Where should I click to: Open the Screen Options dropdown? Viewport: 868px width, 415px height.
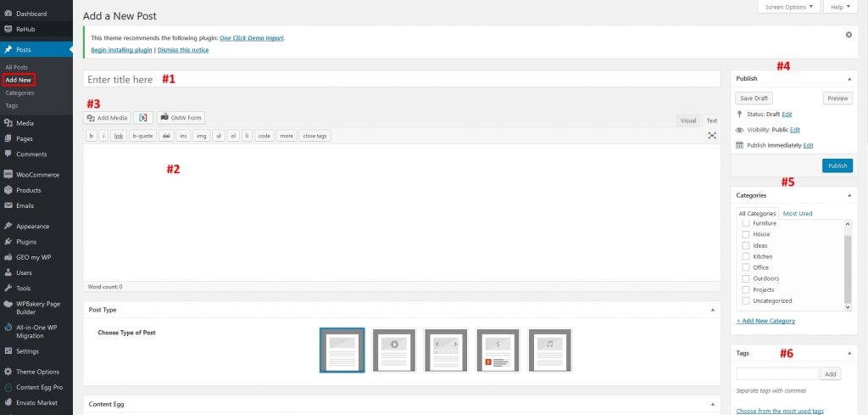point(787,7)
